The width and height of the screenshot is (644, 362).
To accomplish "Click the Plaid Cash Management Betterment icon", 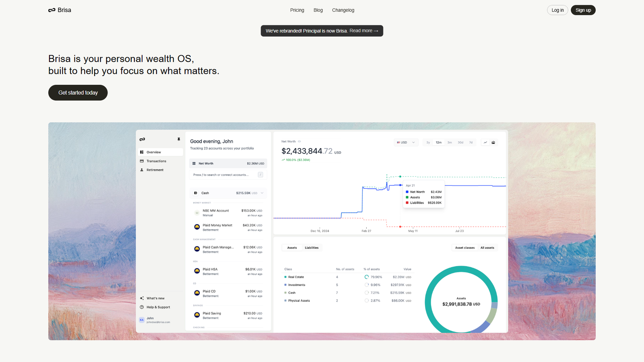I will [197, 249].
